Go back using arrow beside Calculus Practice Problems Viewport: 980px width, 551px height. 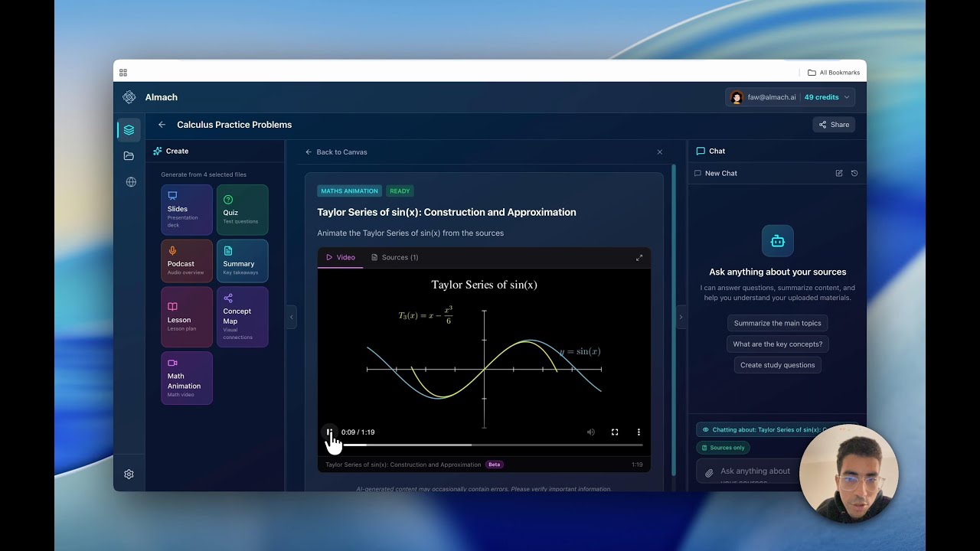[162, 125]
